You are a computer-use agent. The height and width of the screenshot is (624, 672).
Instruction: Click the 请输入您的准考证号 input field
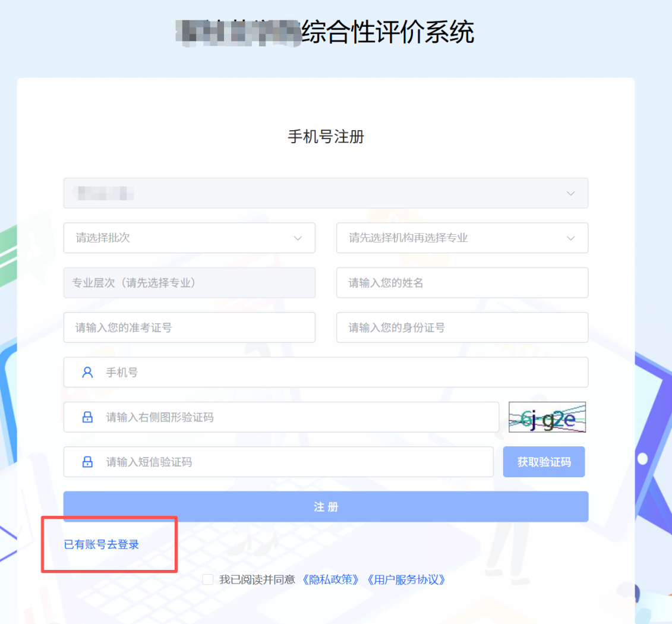pos(189,327)
